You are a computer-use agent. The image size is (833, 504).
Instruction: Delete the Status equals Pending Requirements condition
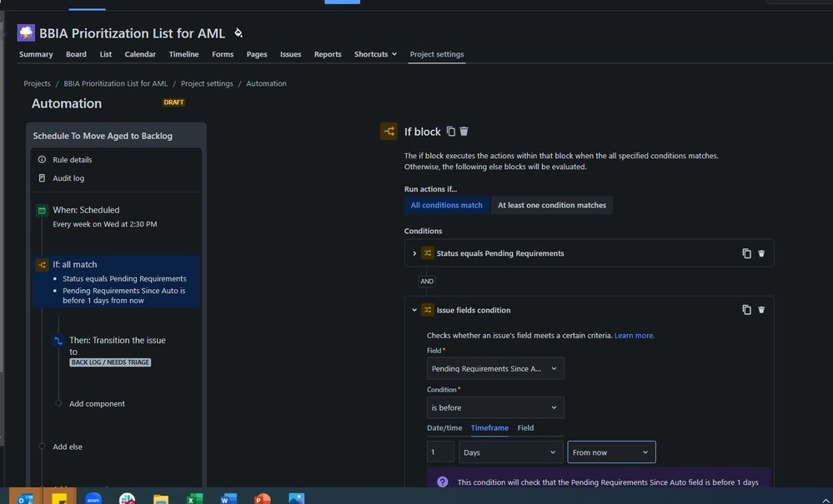[761, 253]
